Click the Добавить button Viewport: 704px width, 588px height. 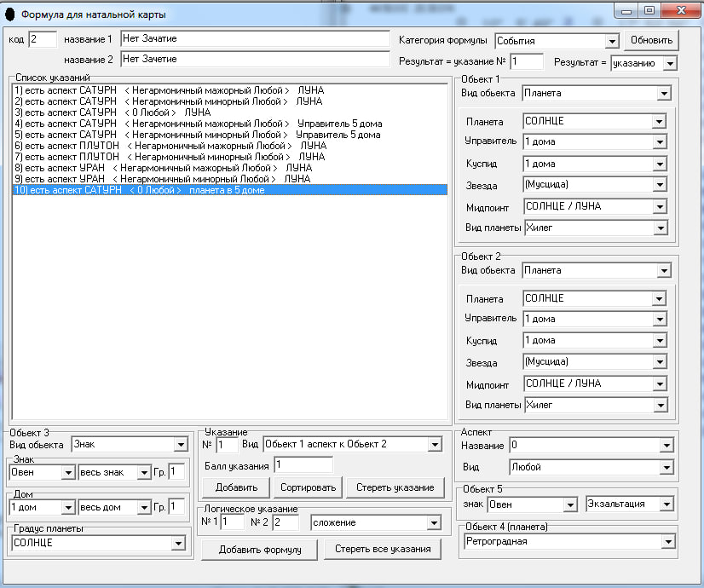click(x=235, y=487)
